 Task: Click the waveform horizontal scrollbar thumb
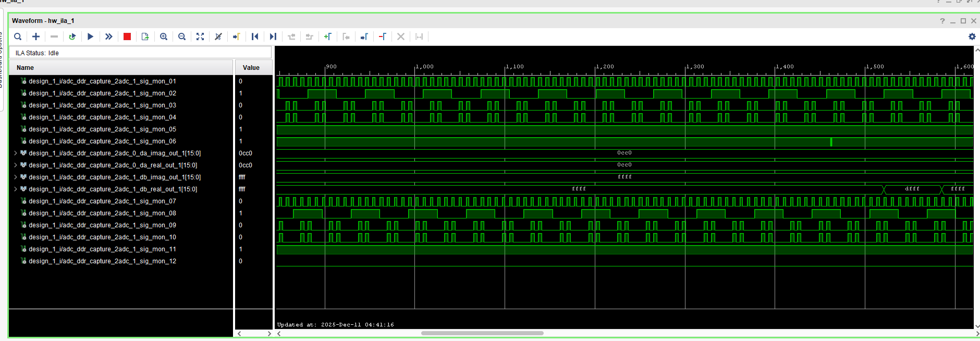click(x=482, y=333)
